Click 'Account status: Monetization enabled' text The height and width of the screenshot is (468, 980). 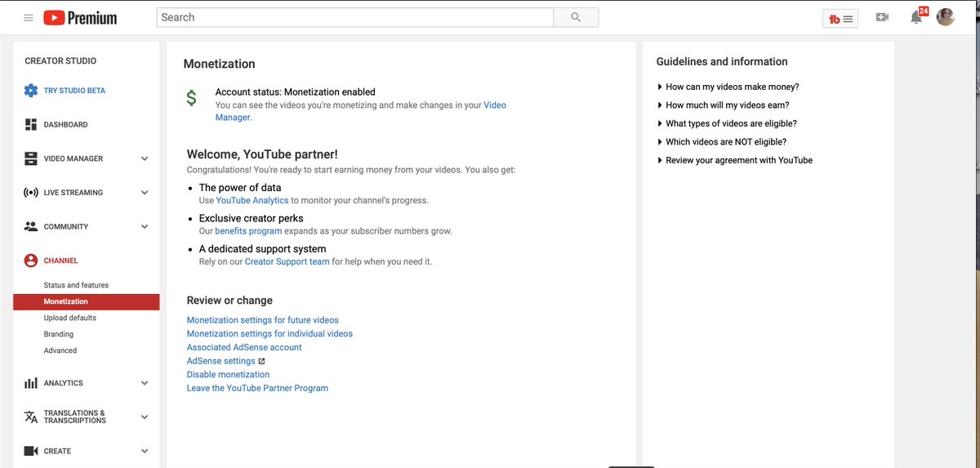pos(296,92)
